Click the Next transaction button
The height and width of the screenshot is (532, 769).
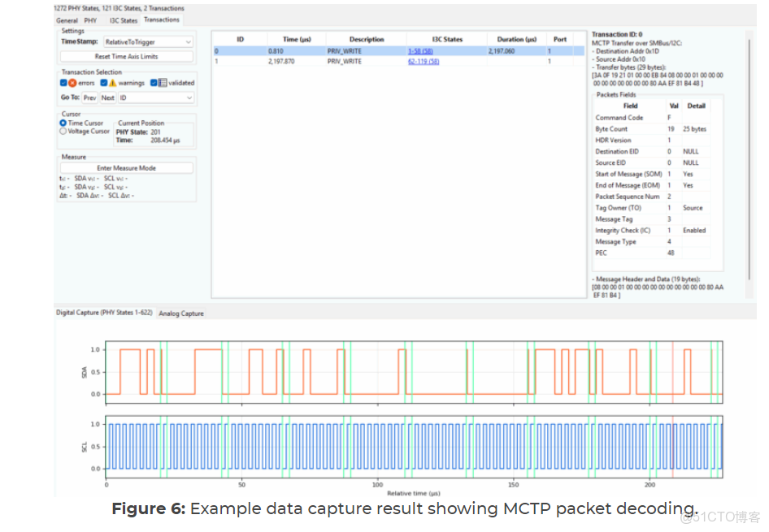(107, 97)
